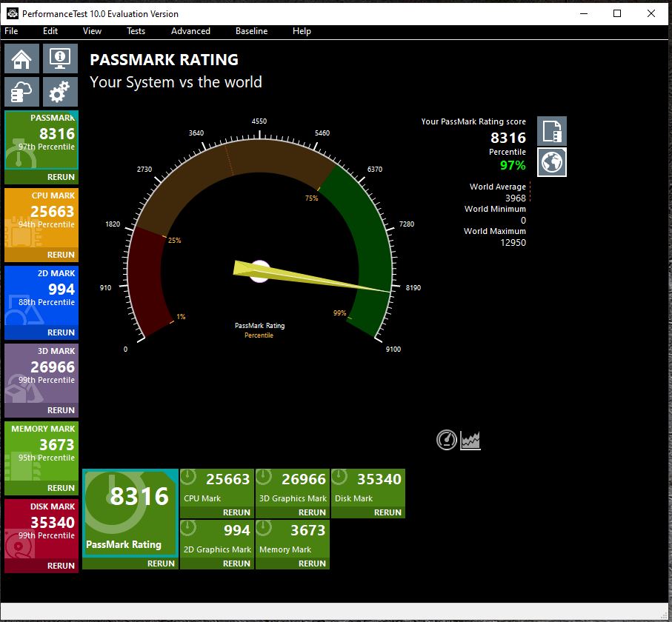Click the 4550 gauge scale label
672x622 pixels.
259,121
